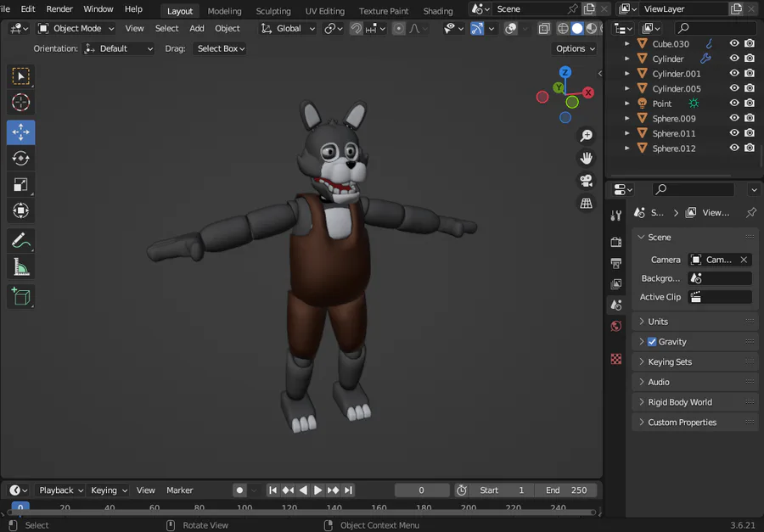Switch to the Sculpting workspace tab
Screen dimensions: 764x532
tap(272, 11)
